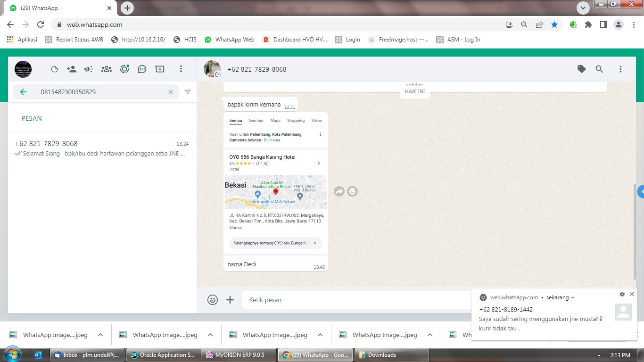Go back from search with green arrow
This screenshot has height=362, width=644.
23,92
